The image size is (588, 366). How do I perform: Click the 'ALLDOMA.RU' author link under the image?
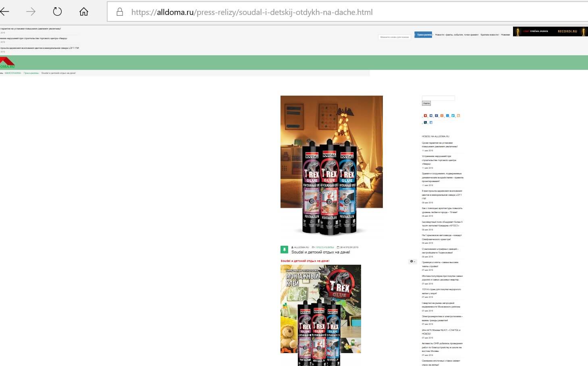pos(301,247)
